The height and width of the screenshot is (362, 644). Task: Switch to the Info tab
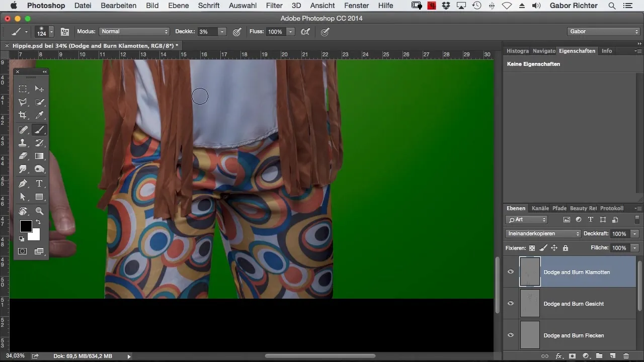[607, 51]
